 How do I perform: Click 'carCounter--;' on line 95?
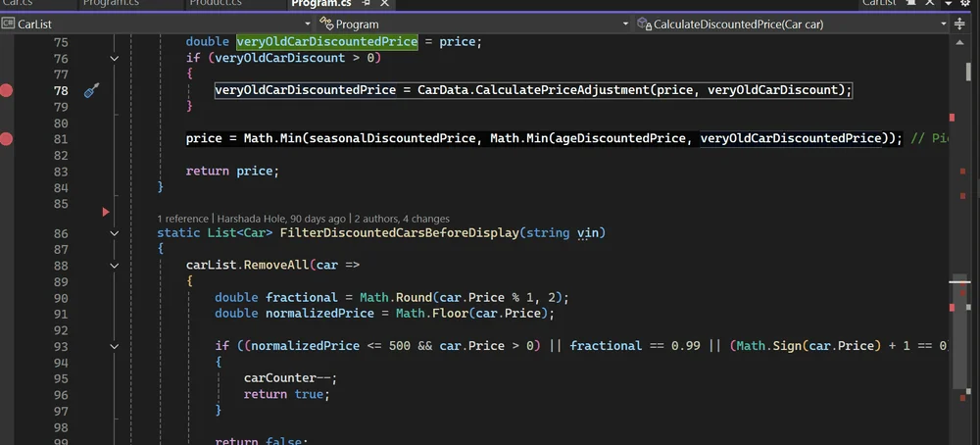pyautogui.click(x=291, y=378)
